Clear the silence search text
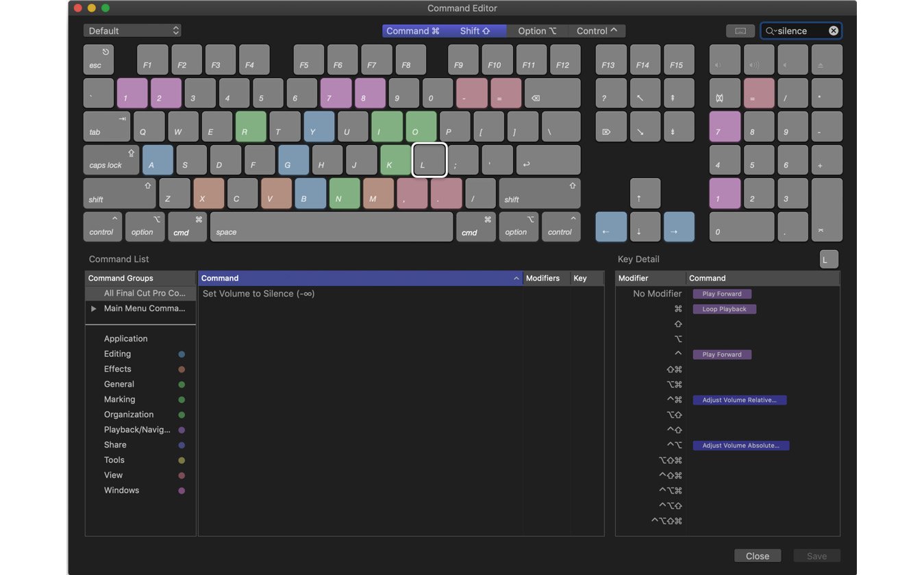 pos(833,31)
